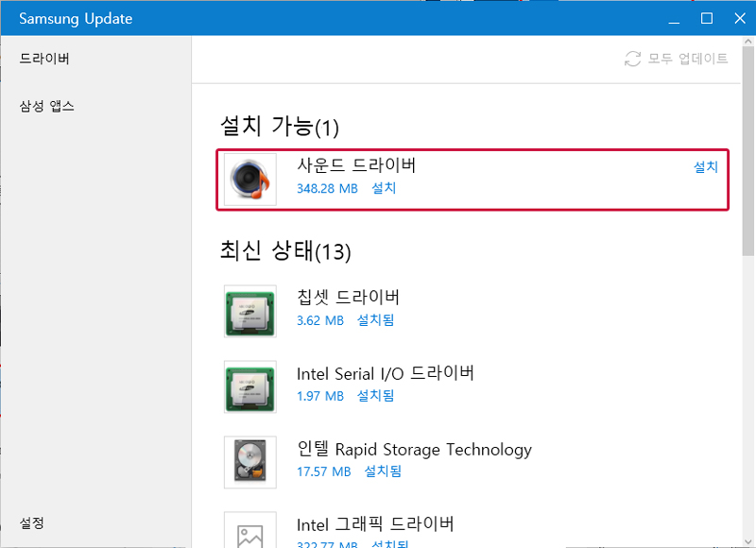
Task: Select the Intel Serial I/O 드라이버 title
Action: point(386,373)
